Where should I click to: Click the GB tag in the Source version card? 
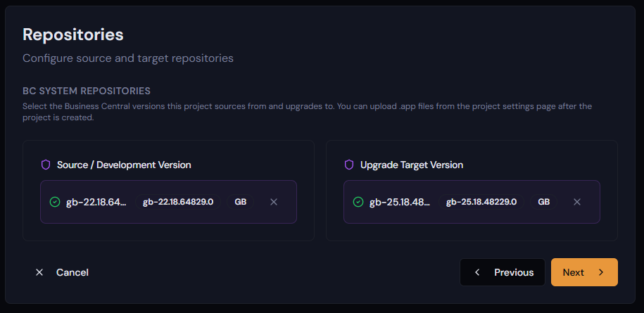pos(240,202)
